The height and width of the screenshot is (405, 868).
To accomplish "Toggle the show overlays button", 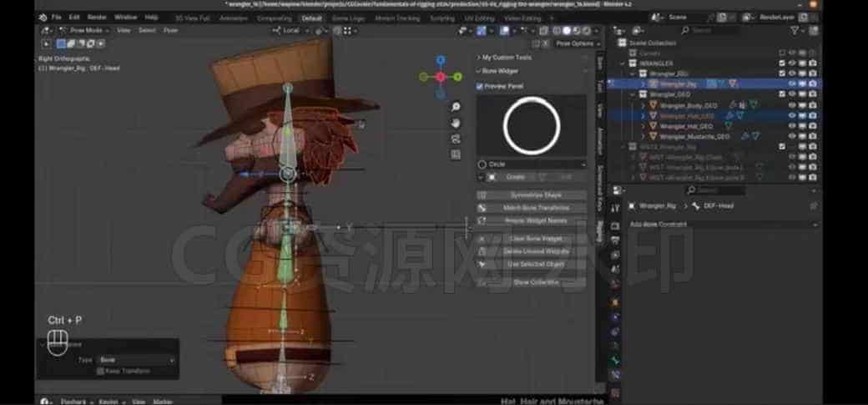I will coord(503,31).
